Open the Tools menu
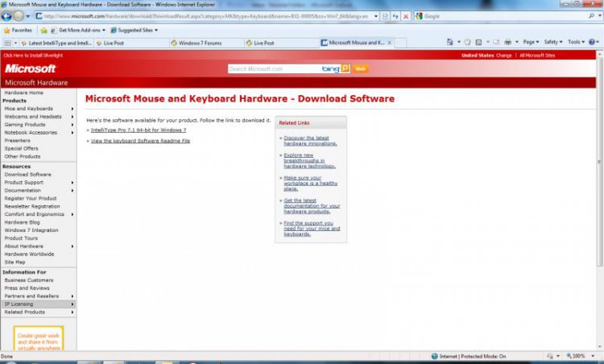Image resolution: width=604 pixels, height=364 pixels. point(577,42)
